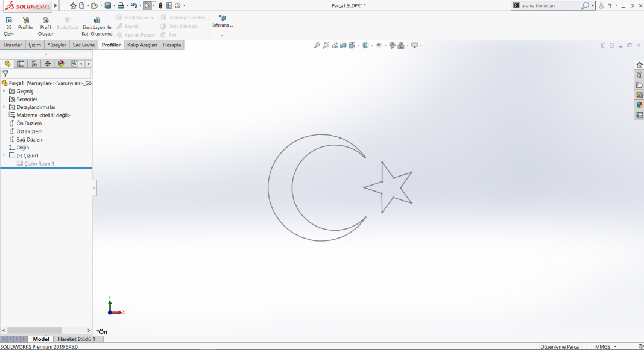
Task: Expand the Geçmiş node in the feature tree
Action: click(4, 91)
